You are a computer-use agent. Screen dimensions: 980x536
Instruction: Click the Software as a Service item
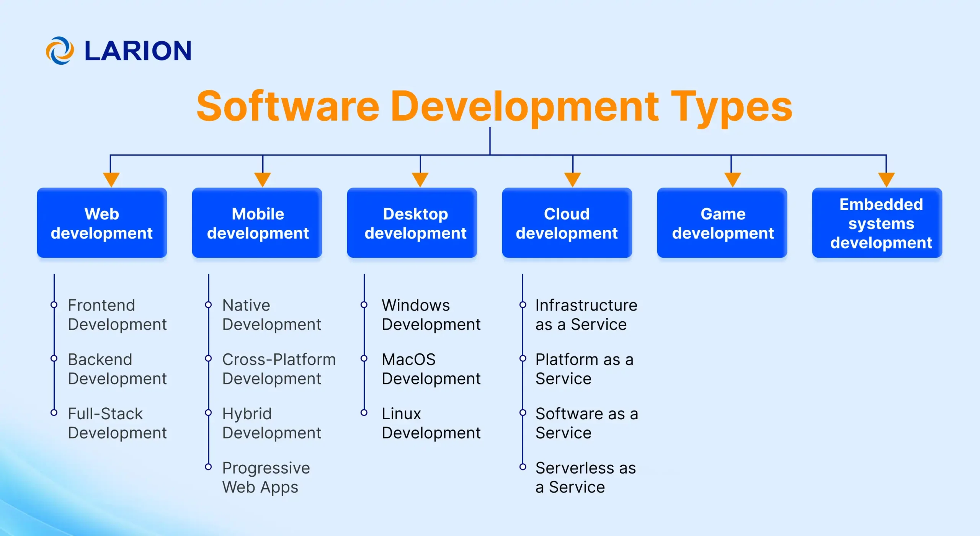pyautogui.click(x=587, y=423)
